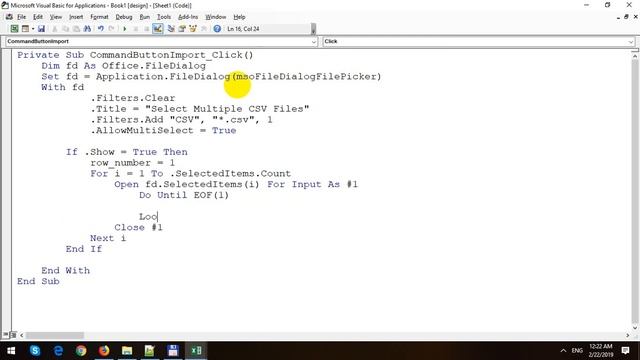Click the View Microsoft Excel toolbar icon

point(14,29)
